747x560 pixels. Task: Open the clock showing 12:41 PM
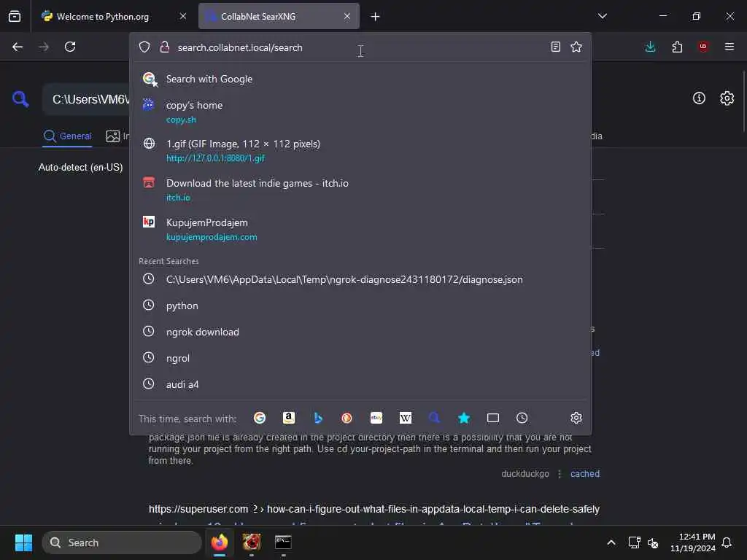693,542
